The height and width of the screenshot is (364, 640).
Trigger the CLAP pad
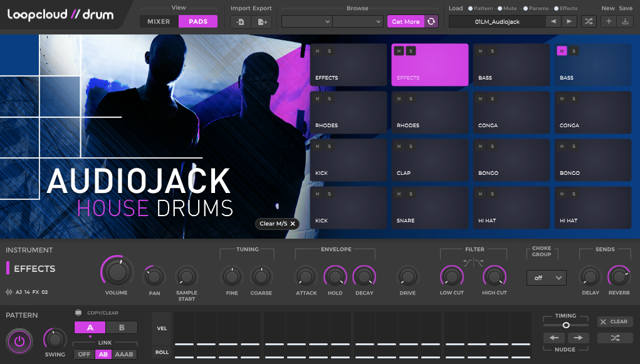(x=430, y=160)
